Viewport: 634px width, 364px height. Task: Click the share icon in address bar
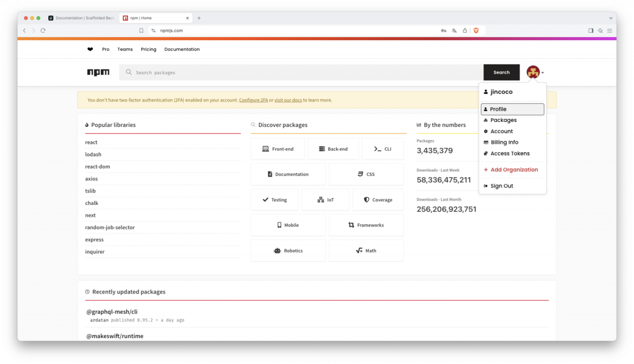coord(465,30)
